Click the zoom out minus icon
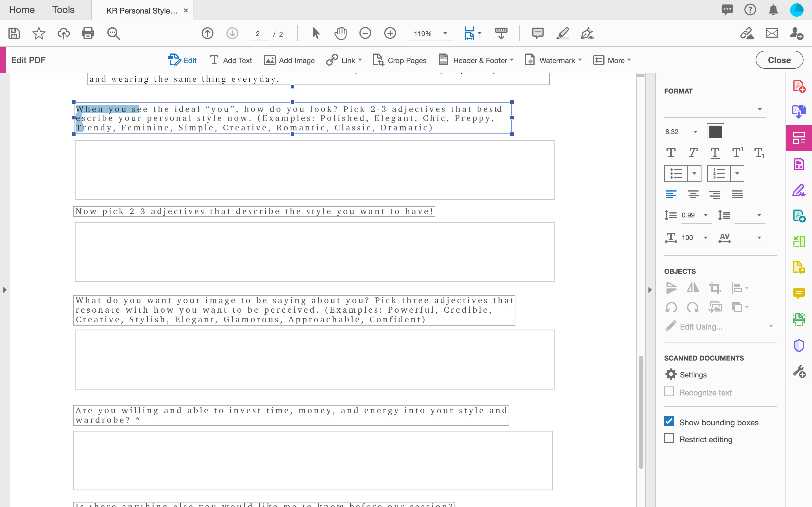The image size is (812, 507). (x=365, y=33)
